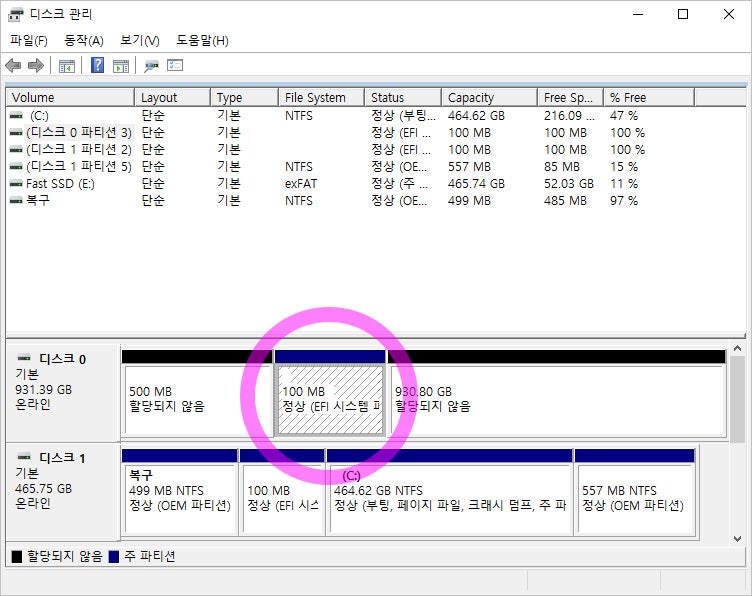Click the 97 % free cell
The width and height of the screenshot is (752, 596).
click(624, 200)
